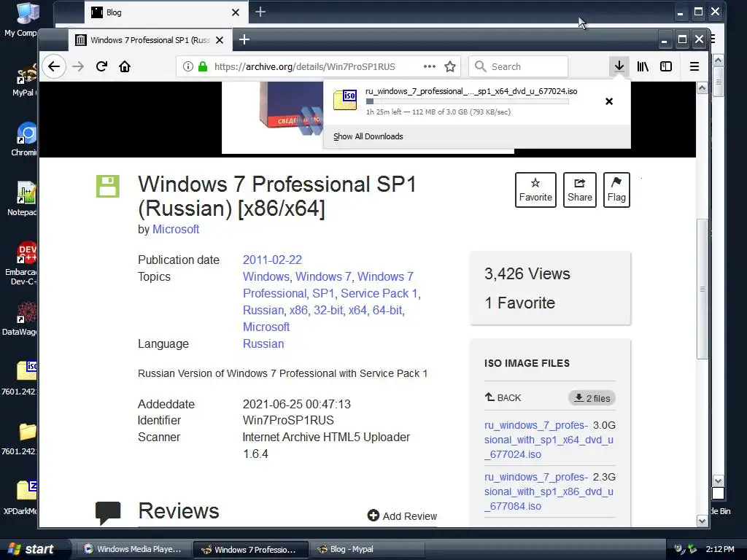747x560 pixels.
Task: Click the Notepad++ desktop shortcut
Action: point(23,199)
